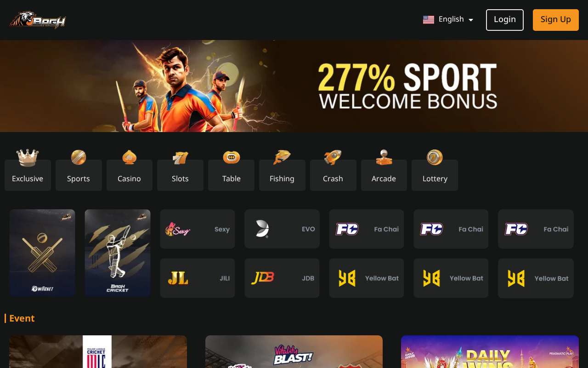Open the Sexy provider tile
Screen dimensions: 588x368
(198, 229)
